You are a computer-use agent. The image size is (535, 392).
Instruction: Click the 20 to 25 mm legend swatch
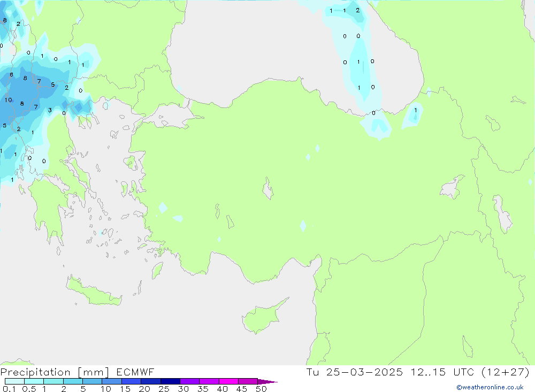151,381
